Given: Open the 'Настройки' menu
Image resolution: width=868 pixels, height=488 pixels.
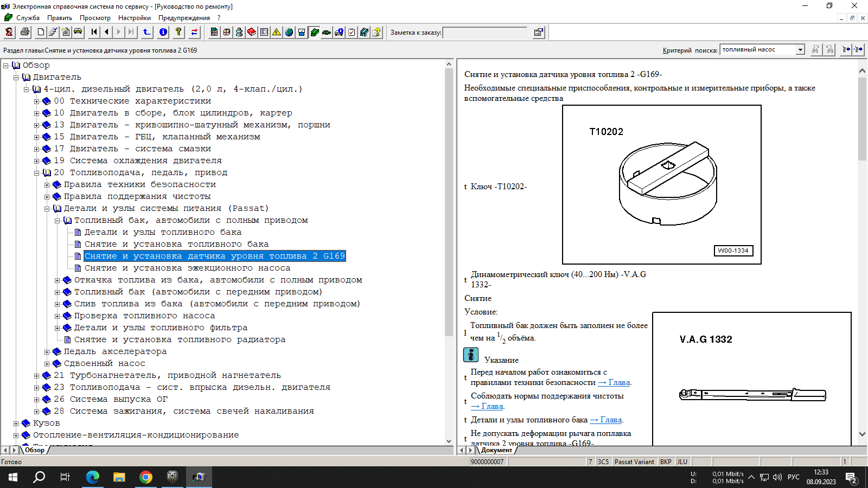Looking at the screenshot, I should click(x=134, y=18).
